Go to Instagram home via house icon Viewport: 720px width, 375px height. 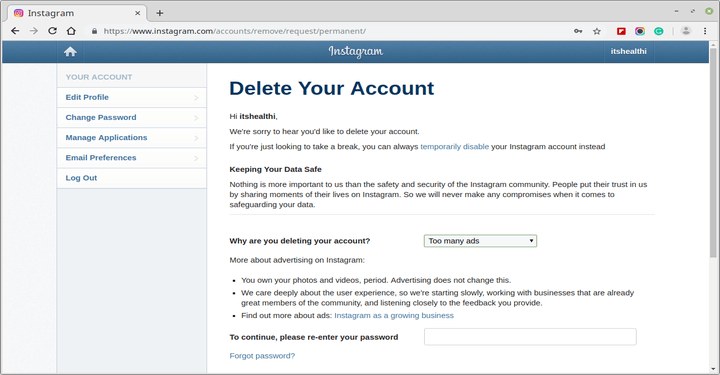coord(70,51)
